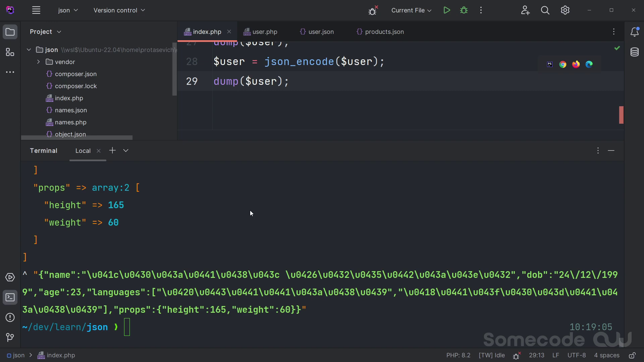The height and width of the screenshot is (362, 644).
Task: Run the current file with play button
Action: click(446, 10)
